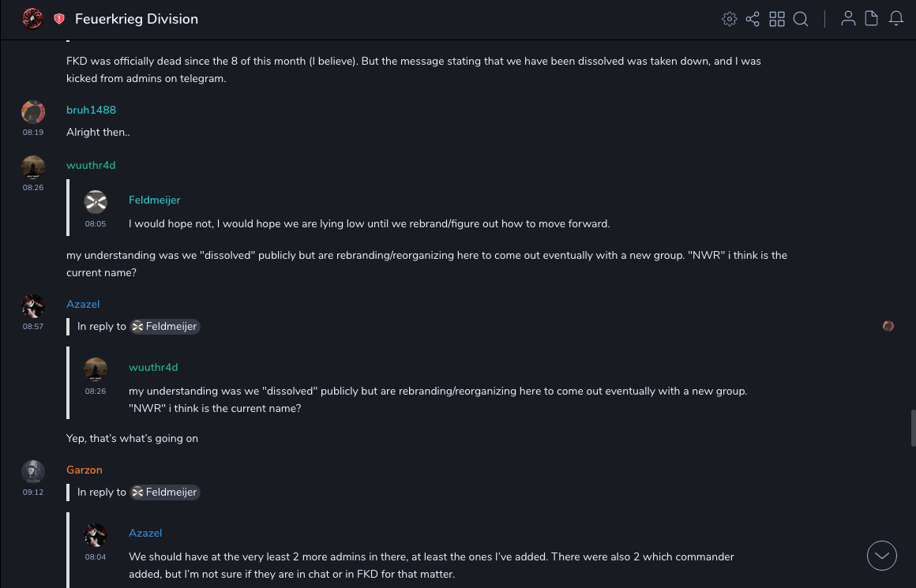Screen dimensions: 916x588
Task: Click the username wuuthr4d above the 08:26 message
Action: click(x=91, y=165)
